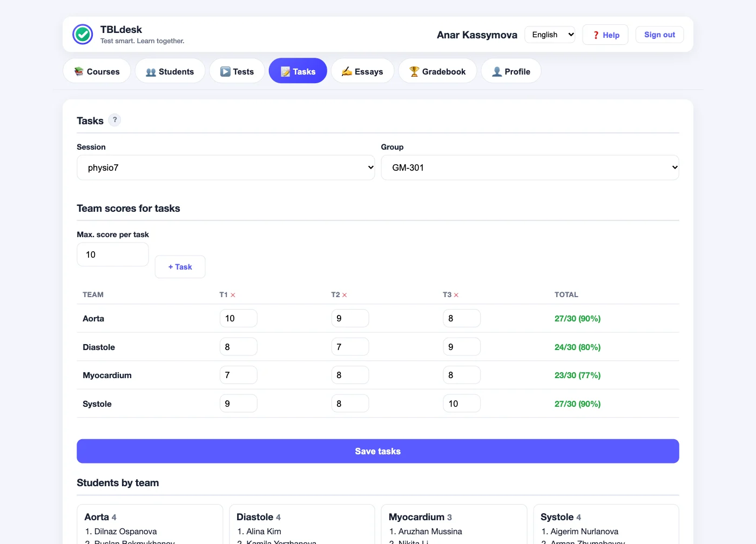
Task: Open the Students tab
Action: [170, 71]
